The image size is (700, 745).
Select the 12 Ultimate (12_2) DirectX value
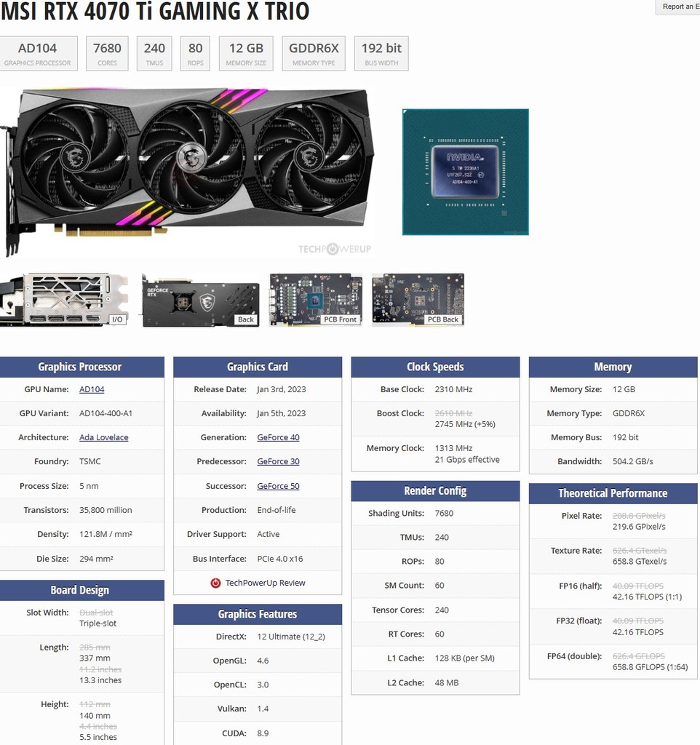(x=291, y=637)
